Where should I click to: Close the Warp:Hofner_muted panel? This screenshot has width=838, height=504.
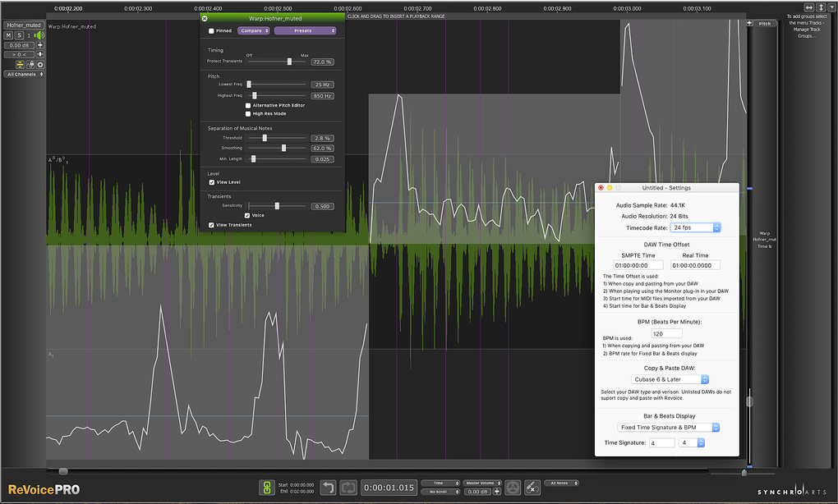(205, 19)
